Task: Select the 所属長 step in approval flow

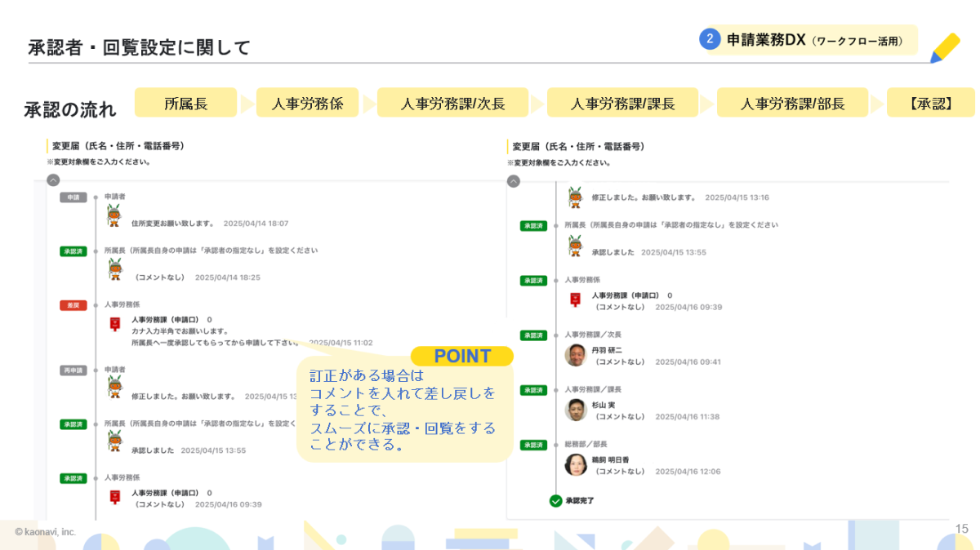Action: tap(185, 104)
